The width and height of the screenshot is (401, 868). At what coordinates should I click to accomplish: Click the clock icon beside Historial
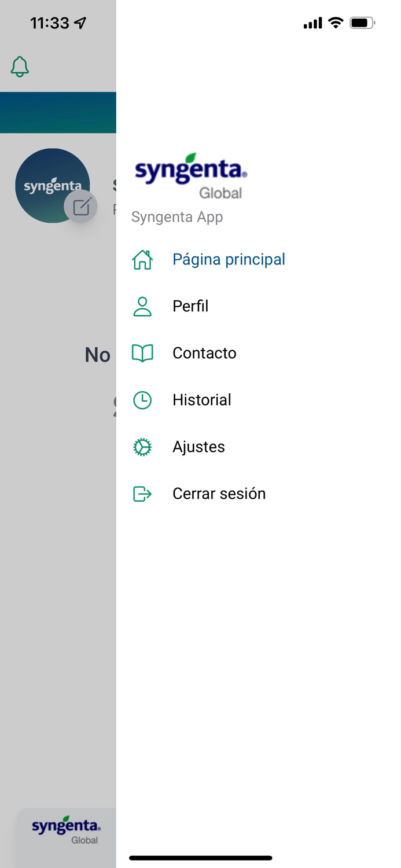[x=142, y=400]
